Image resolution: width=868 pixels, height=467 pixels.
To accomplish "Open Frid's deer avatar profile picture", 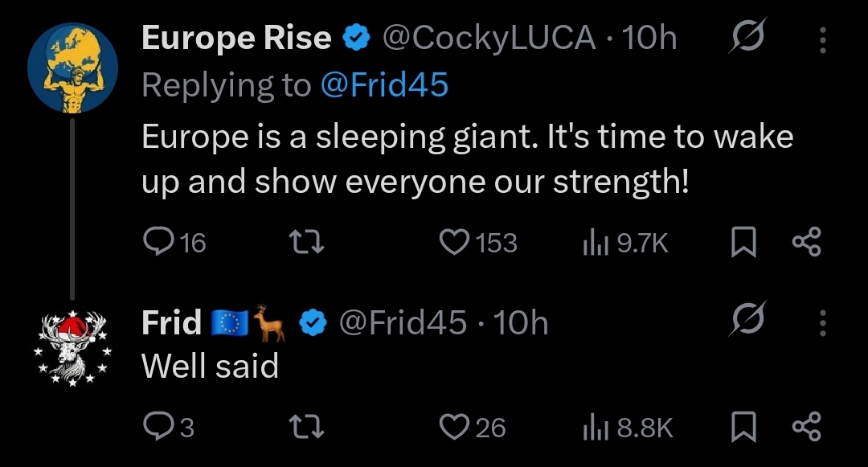I will click(x=72, y=348).
